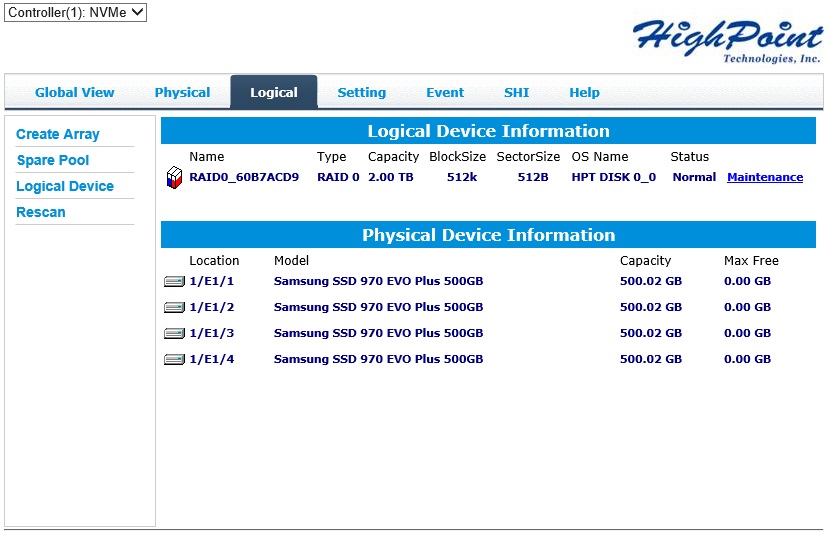Click the 500.02 GB capacity of 1/E1/2
The width and height of the screenshot is (831, 535).
(x=651, y=307)
